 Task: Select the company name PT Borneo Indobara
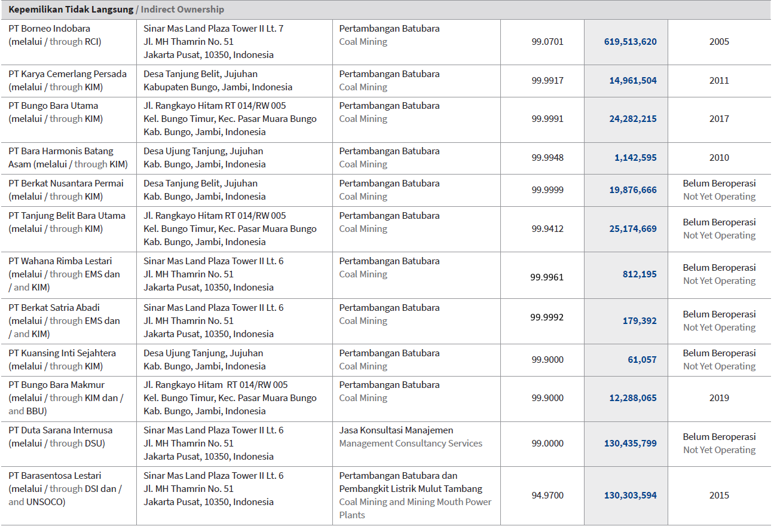(50, 29)
